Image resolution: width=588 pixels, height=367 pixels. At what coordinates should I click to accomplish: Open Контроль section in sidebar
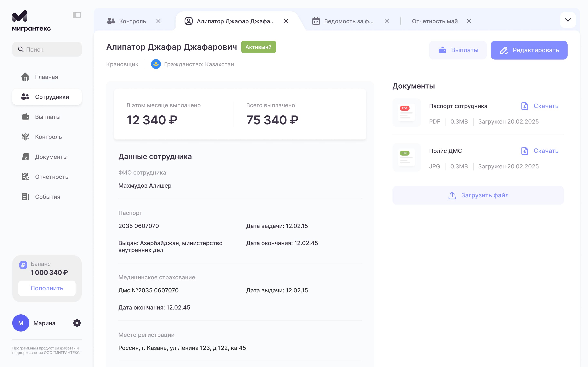click(48, 137)
